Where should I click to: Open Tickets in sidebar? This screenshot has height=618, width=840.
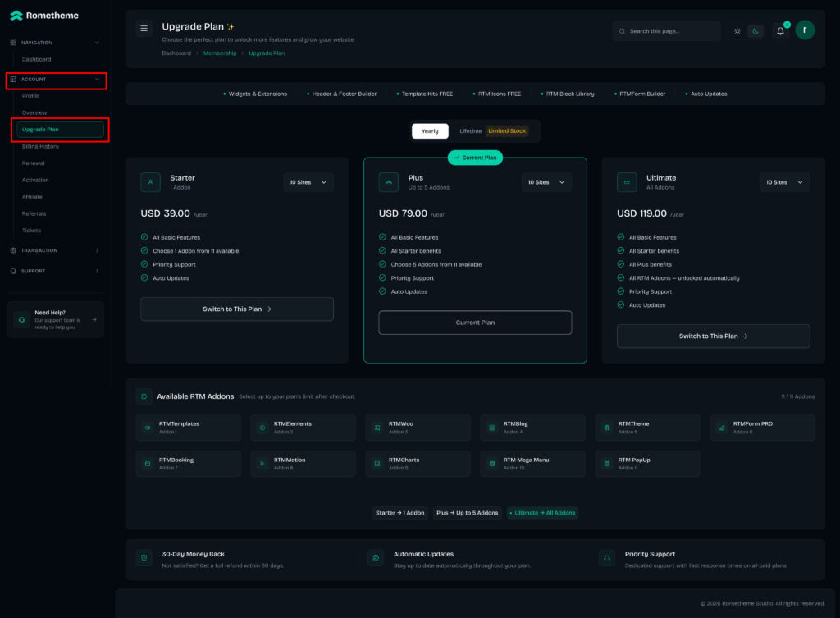tap(31, 231)
